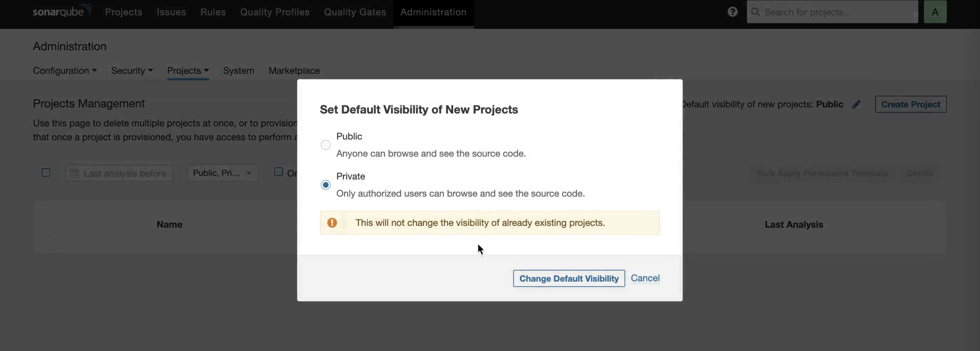The height and width of the screenshot is (351, 980).
Task: Open the Quality Gates section
Action: pos(355,12)
